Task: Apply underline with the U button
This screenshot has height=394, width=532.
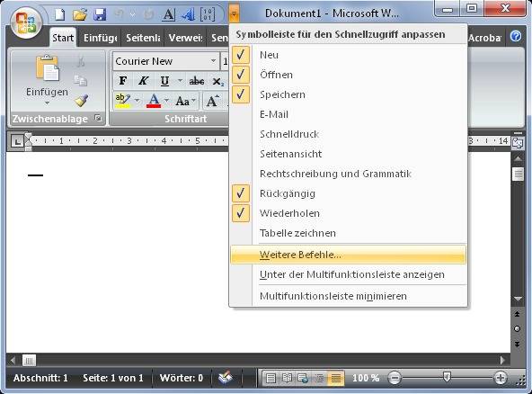Action: (x=164, y=81)
